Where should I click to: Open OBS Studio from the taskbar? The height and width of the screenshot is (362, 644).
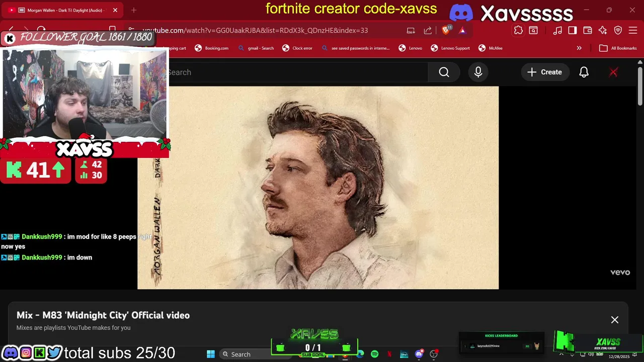[434, 354]
